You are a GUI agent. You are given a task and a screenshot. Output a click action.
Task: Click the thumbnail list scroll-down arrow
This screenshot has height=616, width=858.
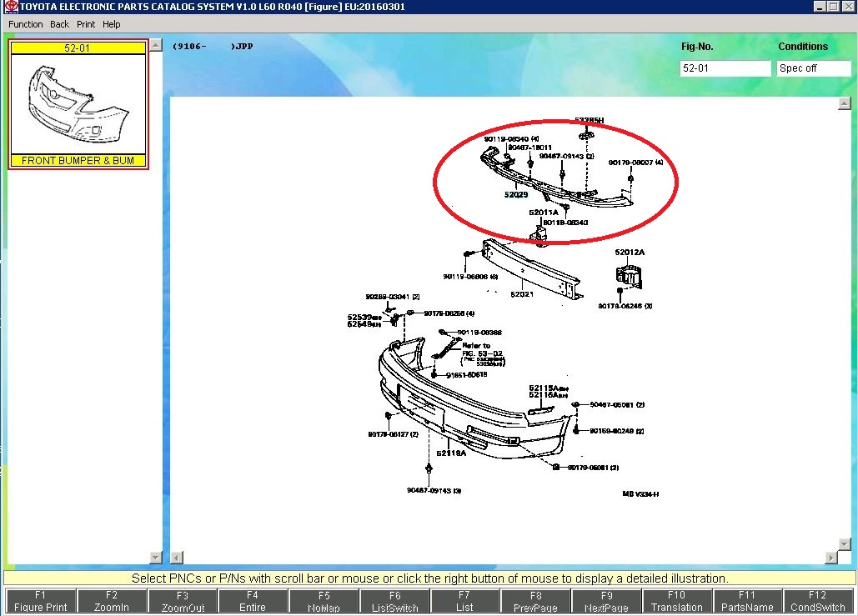pos(156,558)
